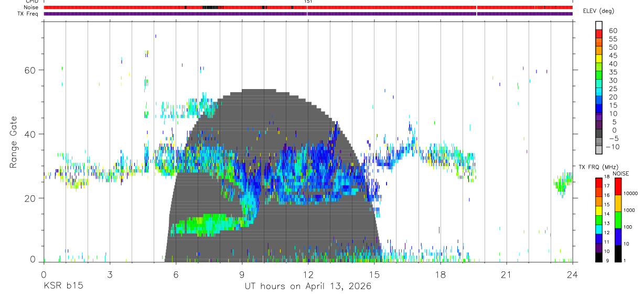Click the green NOISE colorbar segment

[618, 220]
